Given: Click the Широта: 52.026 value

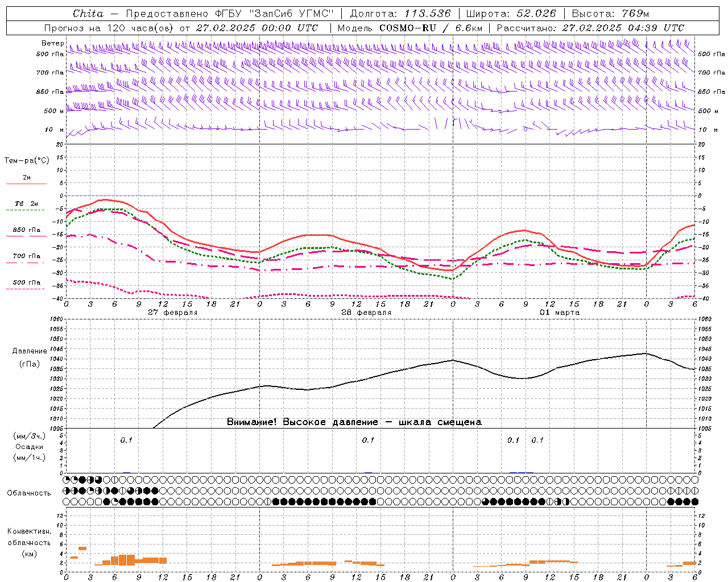Looking at the screenshot, I should tap(511, 14).
